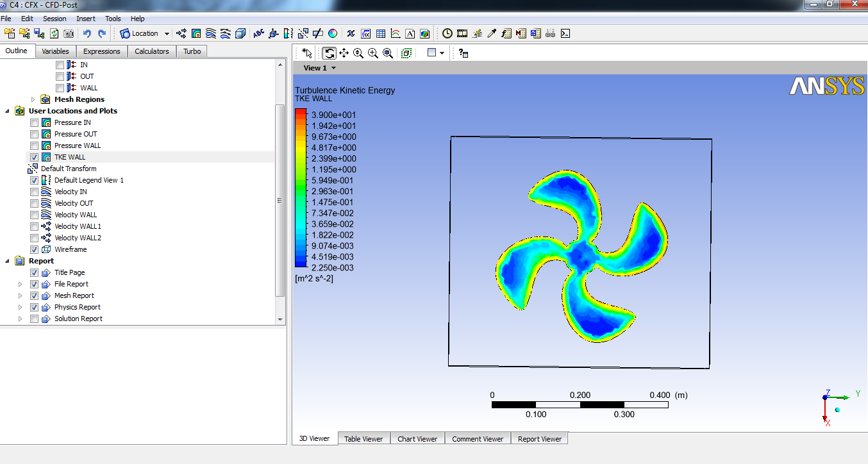Uncheck the Wireframe checkbox
Viewport: 868px width, 464px height.
35,249
